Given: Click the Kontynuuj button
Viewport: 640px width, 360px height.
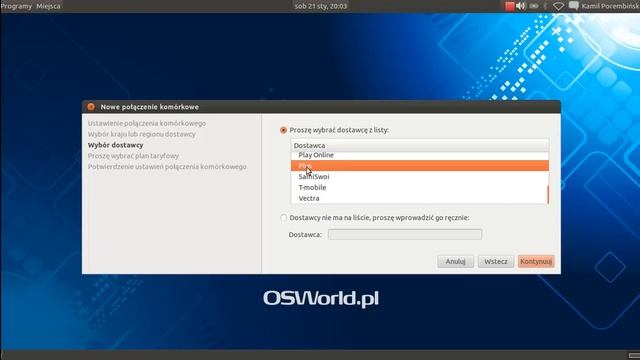Looking at the screenshot, I should coord(536,261).
